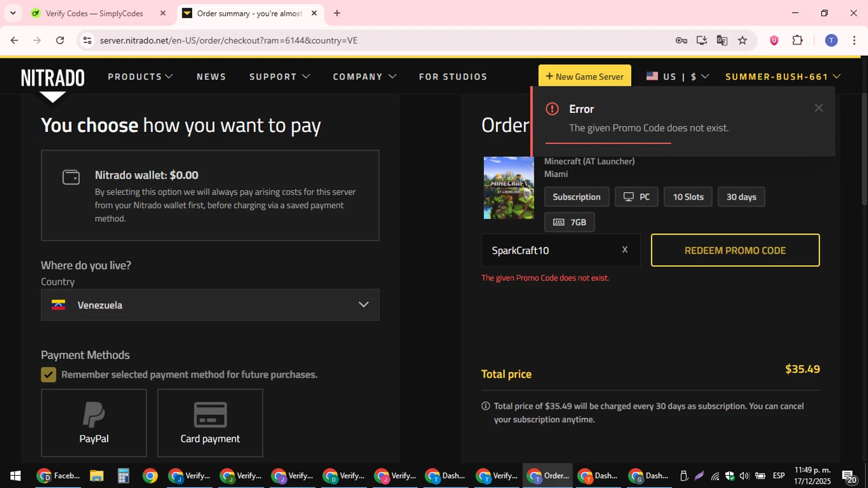
Task: Click the browser forward arrow
Action: click(37, 40)
